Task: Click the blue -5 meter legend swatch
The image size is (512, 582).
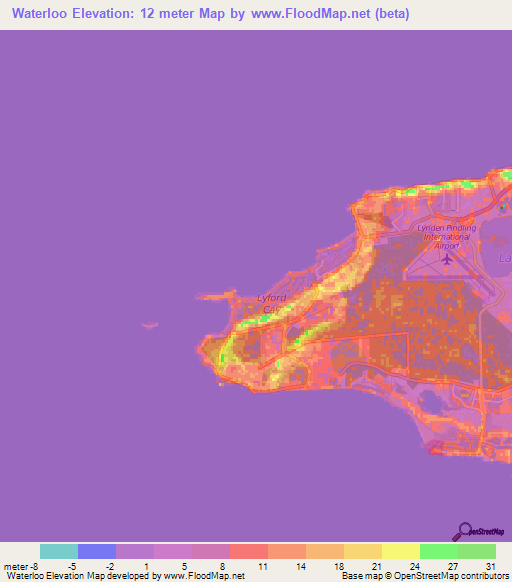Action: (x=97, y=552)
